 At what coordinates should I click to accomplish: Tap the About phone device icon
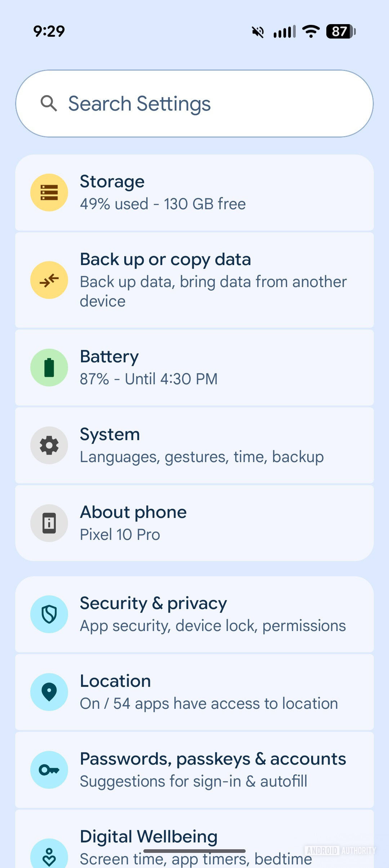point(49,523)
